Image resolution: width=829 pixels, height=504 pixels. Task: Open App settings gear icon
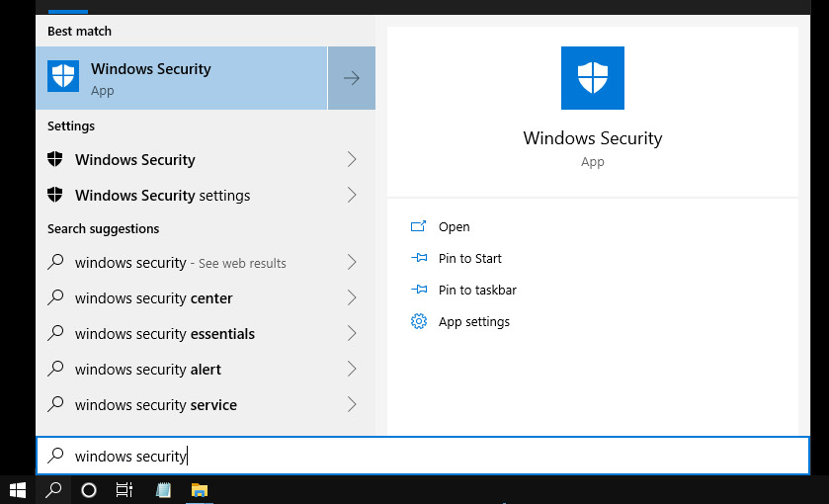click(x=419, y=321)
